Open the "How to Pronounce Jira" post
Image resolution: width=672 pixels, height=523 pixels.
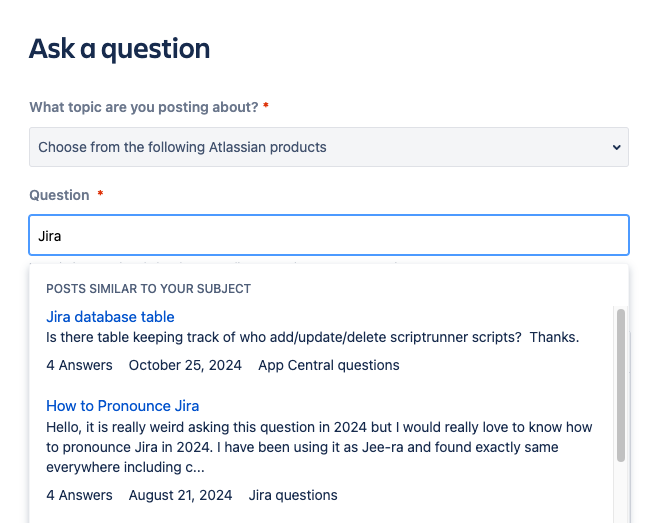pos(123,406)
